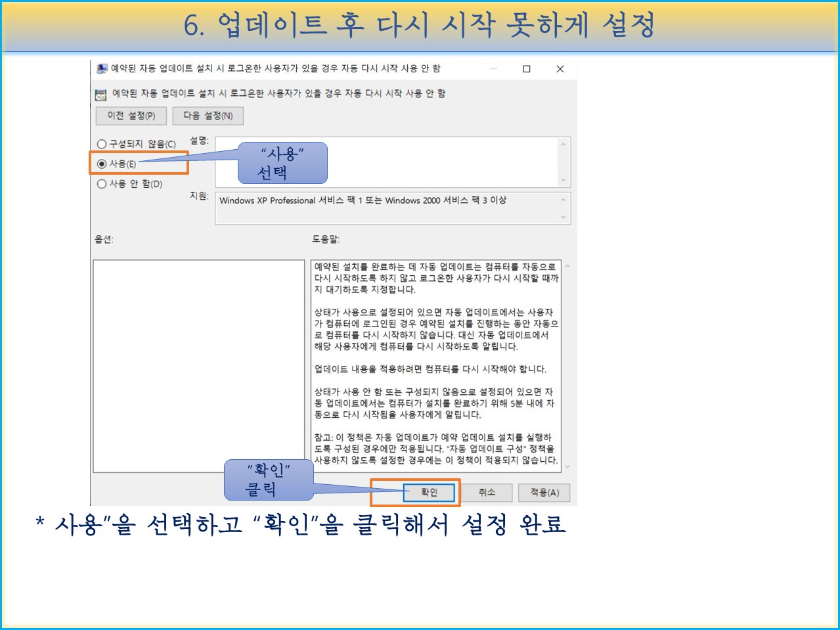
Task: Click the help paragraph 업데이트 내용을 적용하려면
Action: point(430,369)
